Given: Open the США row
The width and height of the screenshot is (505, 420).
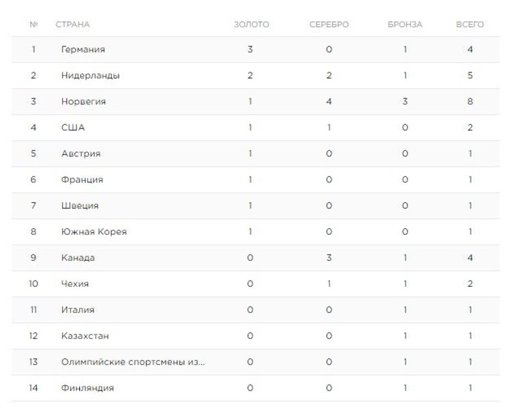Looking at the screenshot, I should coord(73,128).
